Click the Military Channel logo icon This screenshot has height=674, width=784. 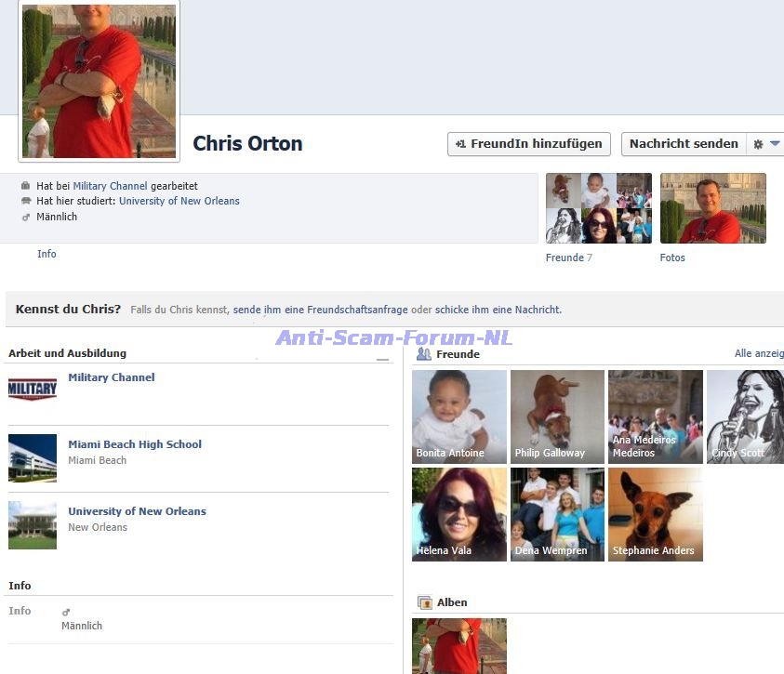coord(33,389)
